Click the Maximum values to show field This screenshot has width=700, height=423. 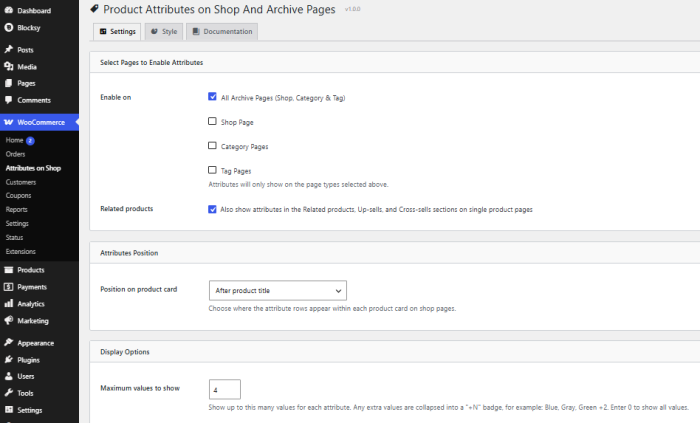225,390
